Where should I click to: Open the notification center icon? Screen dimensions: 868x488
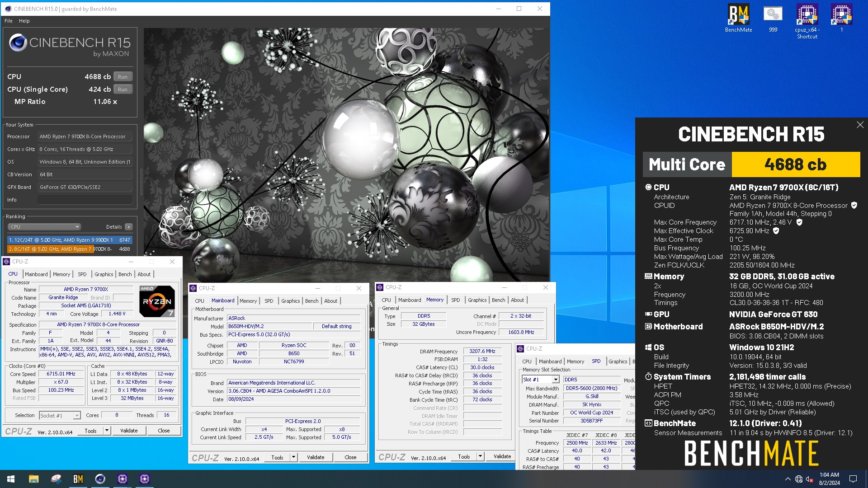pos(853,479)
